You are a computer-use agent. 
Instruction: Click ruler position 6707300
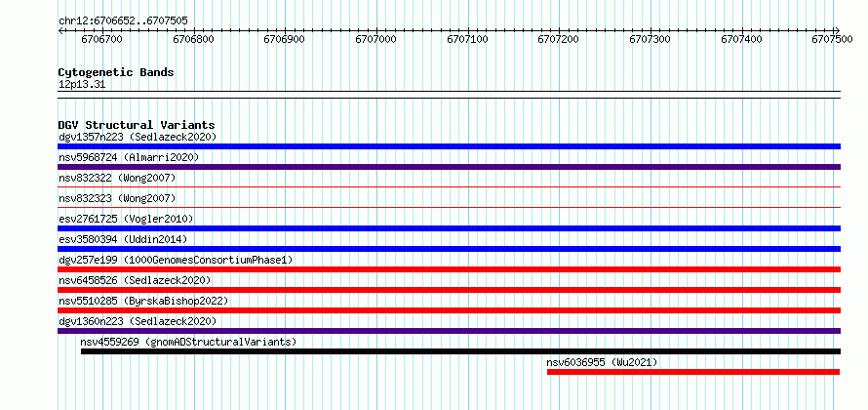tap(651, 39)
